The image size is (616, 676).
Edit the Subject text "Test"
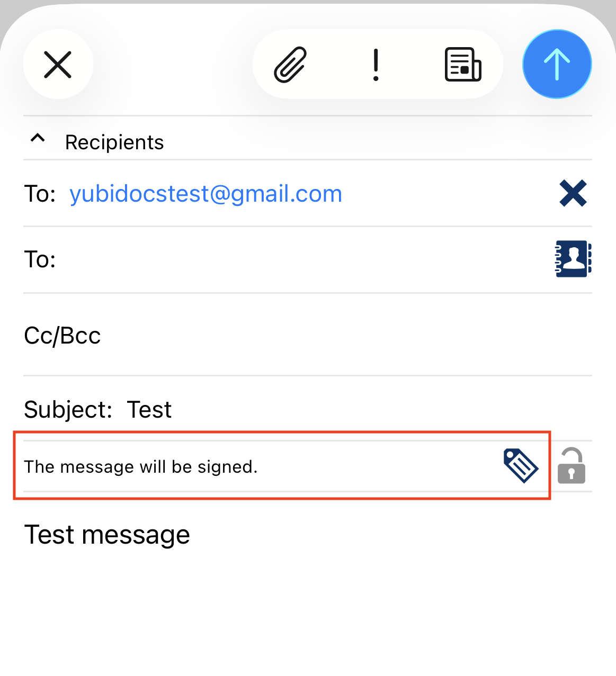tap(149, 410)
